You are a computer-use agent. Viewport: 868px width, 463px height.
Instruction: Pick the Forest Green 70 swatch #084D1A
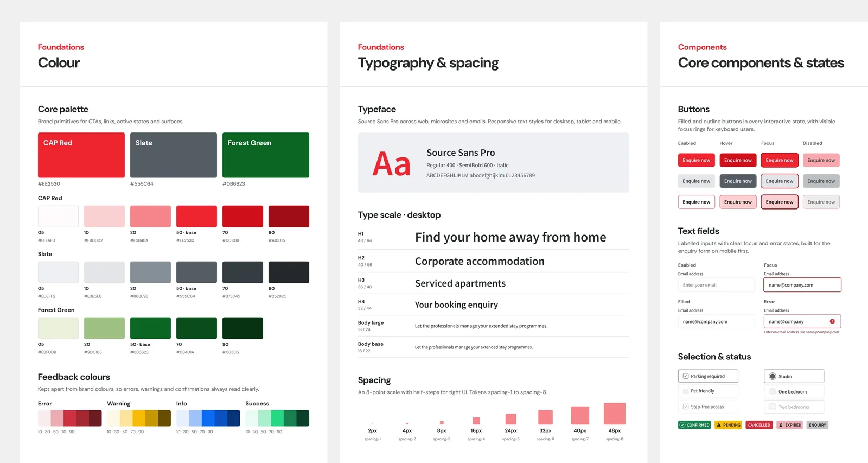click(196, 328)
